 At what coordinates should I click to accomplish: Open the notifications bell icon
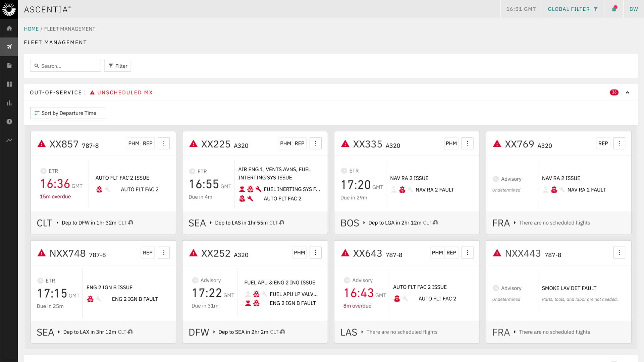[614, 9]
